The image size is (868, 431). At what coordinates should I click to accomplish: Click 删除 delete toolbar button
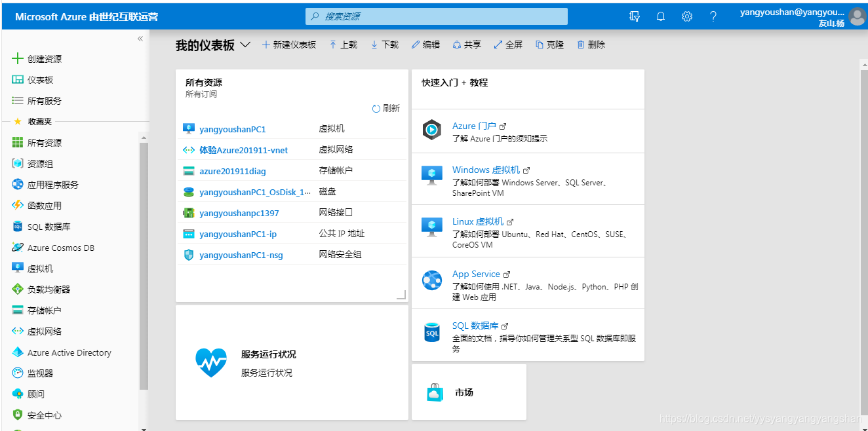(591, 45)
